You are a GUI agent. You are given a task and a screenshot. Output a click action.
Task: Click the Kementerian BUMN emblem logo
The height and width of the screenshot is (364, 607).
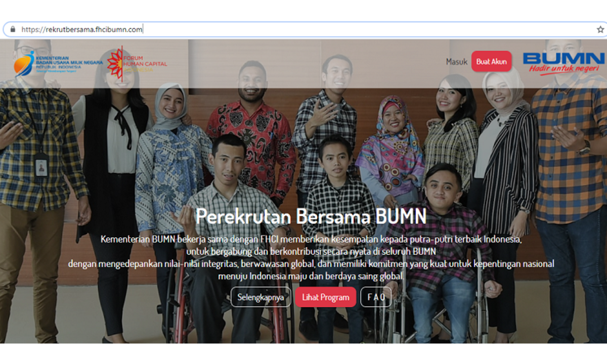pos(24,63)
